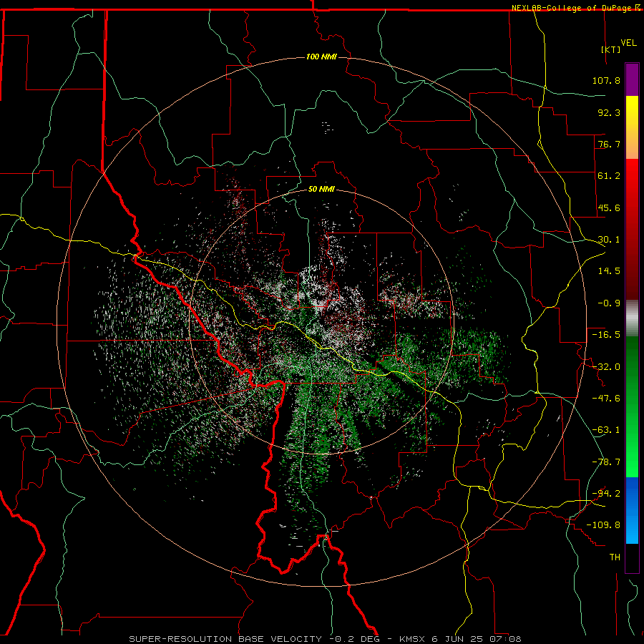Click the 61.2 velocity scale value
The height and width of the screenshot is (644, 644).
pos(609,176)
